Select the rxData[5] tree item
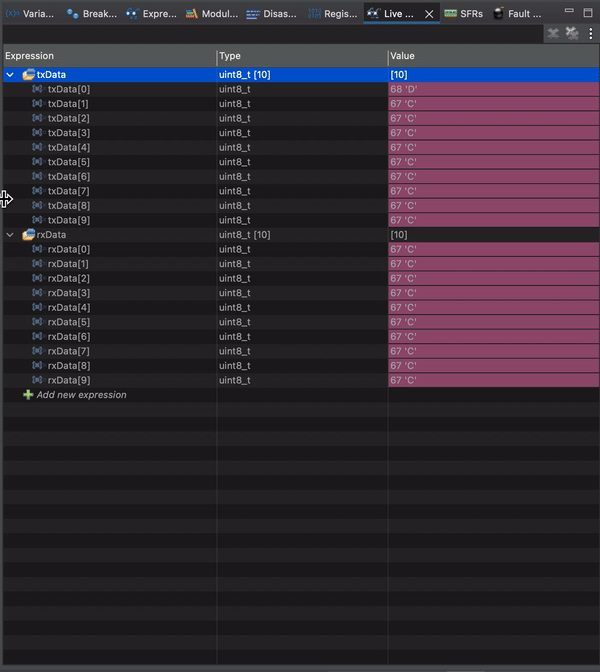Screen dimensions: 600x672 [68, 322]
